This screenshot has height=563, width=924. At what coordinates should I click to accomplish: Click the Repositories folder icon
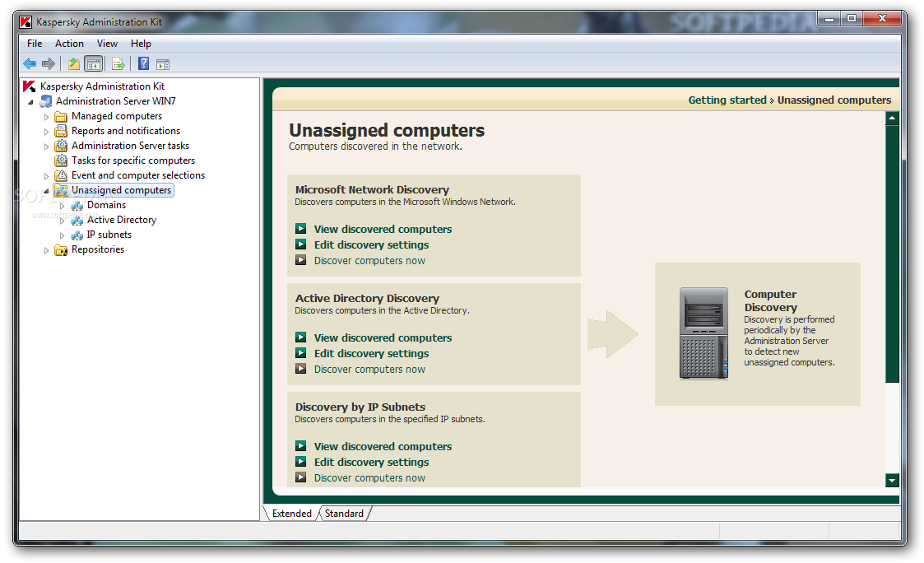61,250
